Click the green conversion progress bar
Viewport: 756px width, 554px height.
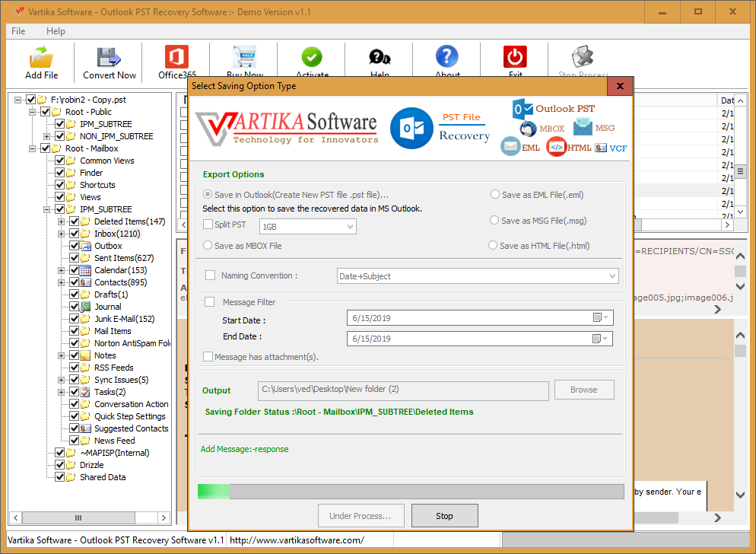tap(411, 492)
